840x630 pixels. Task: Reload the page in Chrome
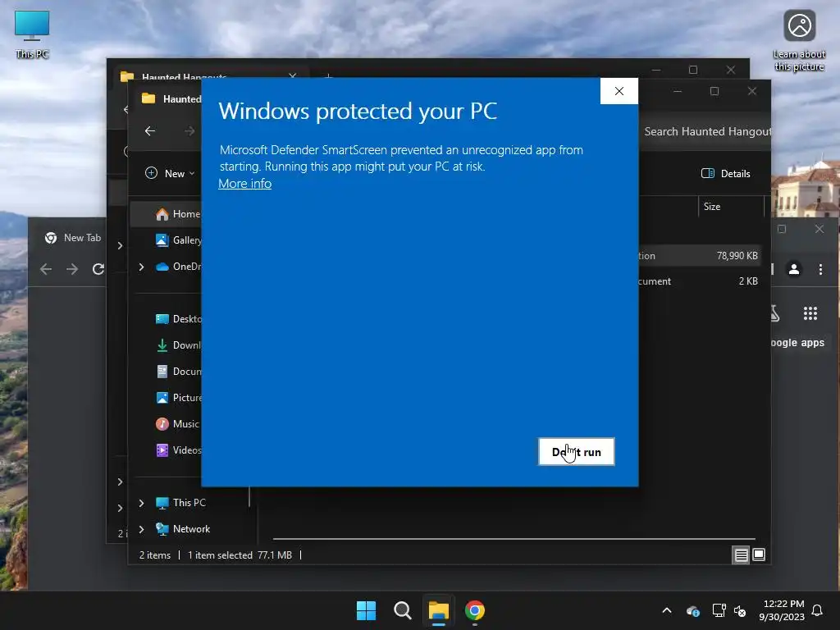[x=98, y=269]
